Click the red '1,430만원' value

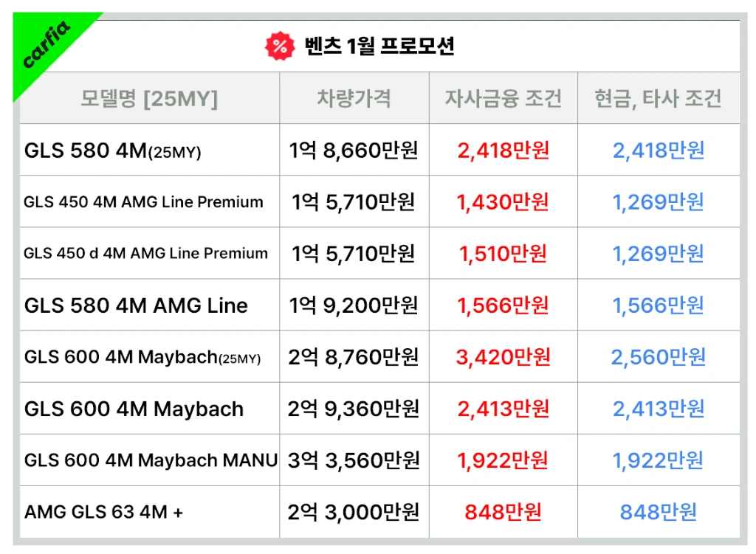click(x=503, y=202)
